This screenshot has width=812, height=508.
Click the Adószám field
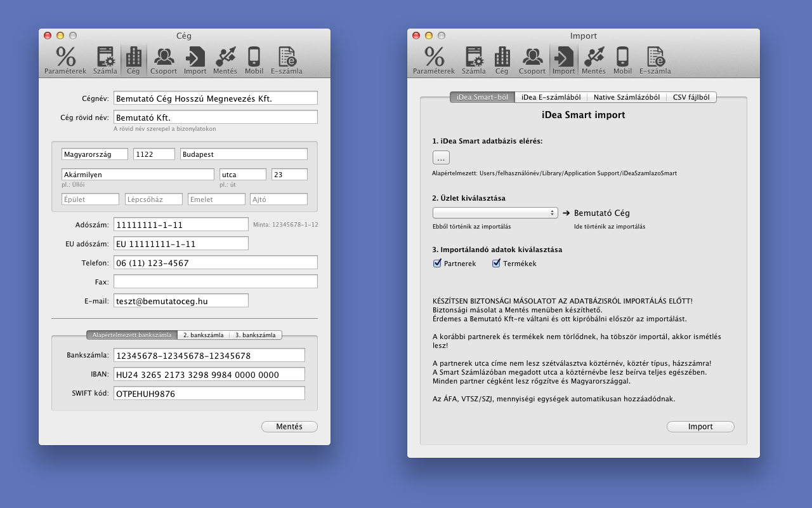click(181, 224)
